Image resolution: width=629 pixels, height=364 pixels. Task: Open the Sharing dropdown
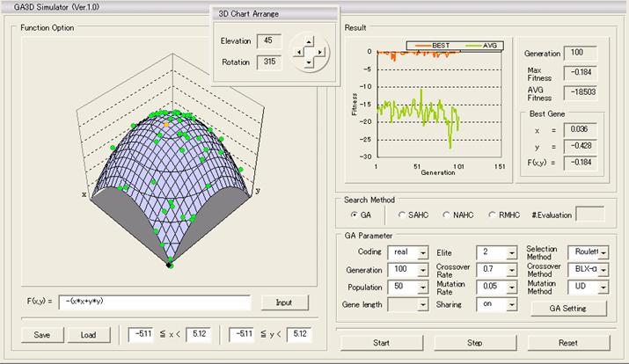click(512, 305)
